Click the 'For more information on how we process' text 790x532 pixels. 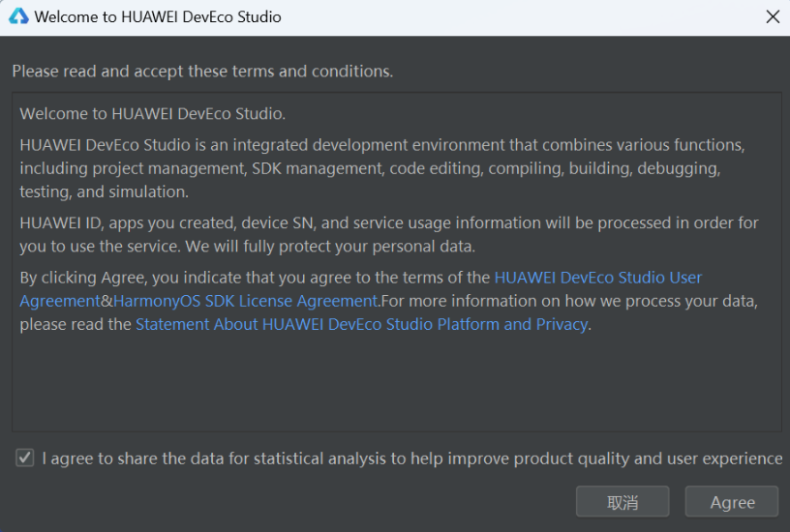569,301
